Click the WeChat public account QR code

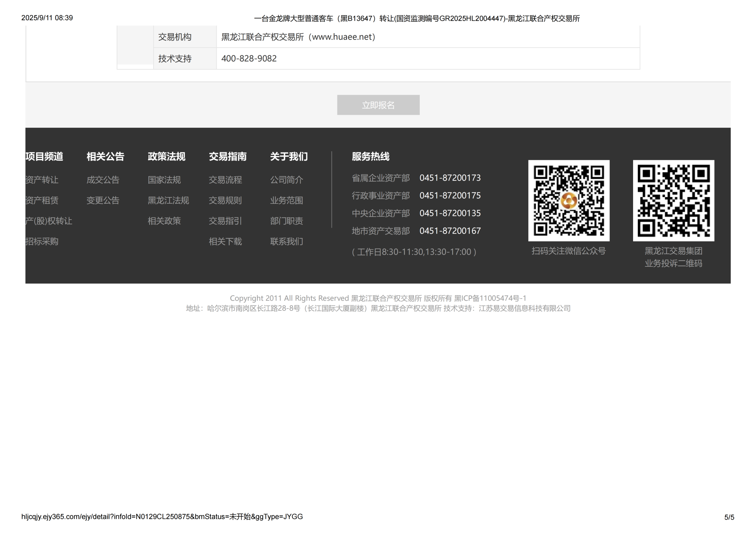coord(568,200)
